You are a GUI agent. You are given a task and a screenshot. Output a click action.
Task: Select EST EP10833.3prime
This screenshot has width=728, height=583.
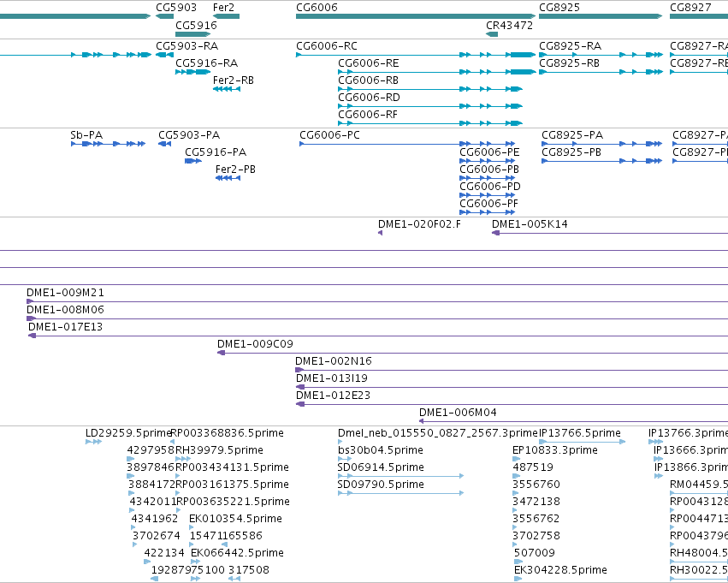coord(517,460)
